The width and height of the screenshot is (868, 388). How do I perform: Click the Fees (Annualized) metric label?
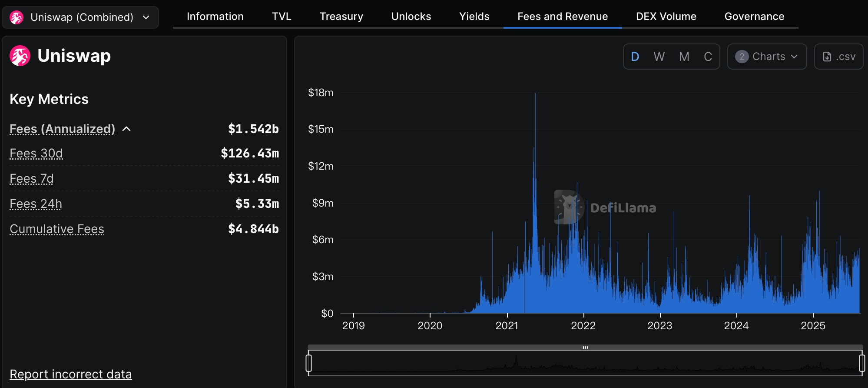pos(63,129)
